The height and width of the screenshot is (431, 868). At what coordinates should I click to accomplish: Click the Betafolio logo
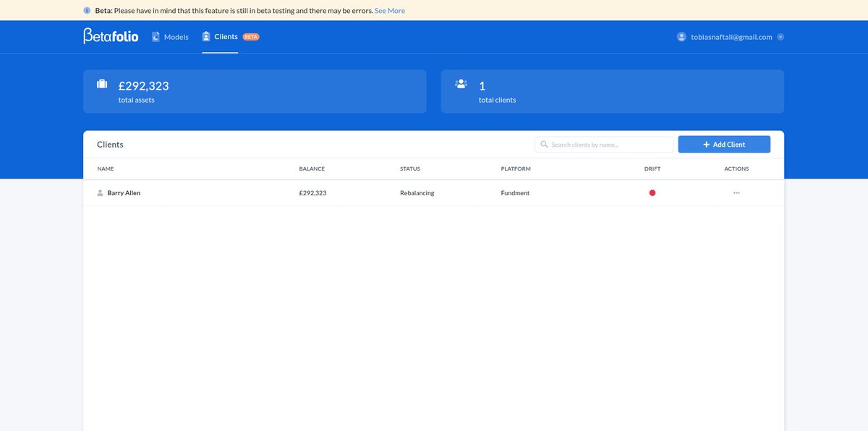(x=111, y=36)
